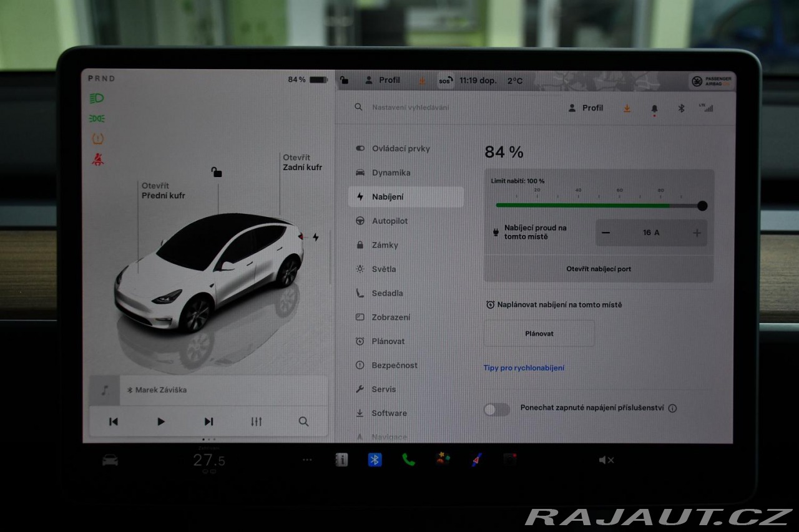Tap the unlock padlock above the car

217,172
